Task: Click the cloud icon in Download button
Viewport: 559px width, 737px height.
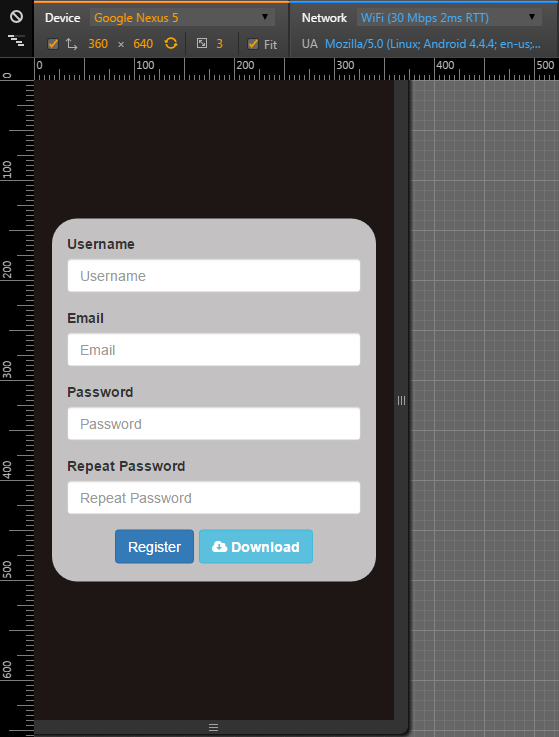Action: coord(220,547)
